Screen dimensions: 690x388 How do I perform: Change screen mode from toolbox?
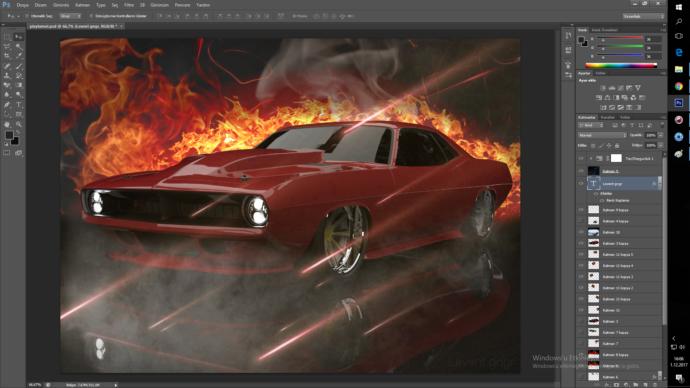click(18, 153)
